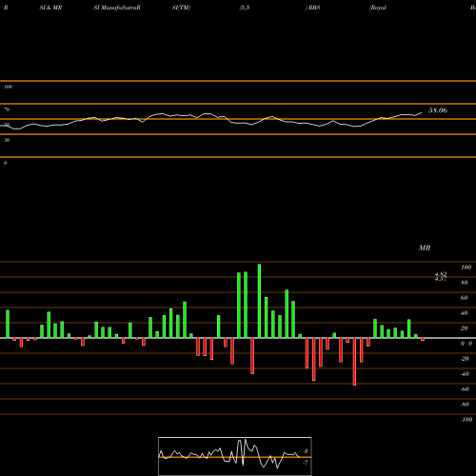The width and height of the screenshot is (476, 476).
Task: Click the -20 axis label in MR panel
Action: 465,359
